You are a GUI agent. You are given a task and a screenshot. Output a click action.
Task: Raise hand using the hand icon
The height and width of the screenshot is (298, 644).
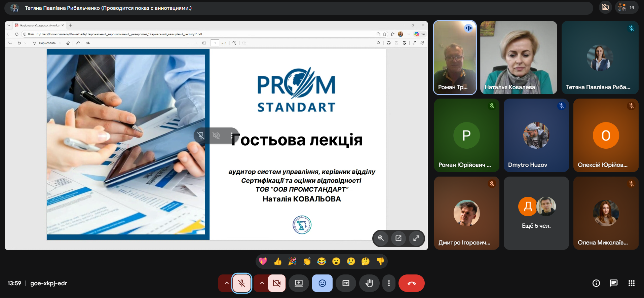coord(369,283)
